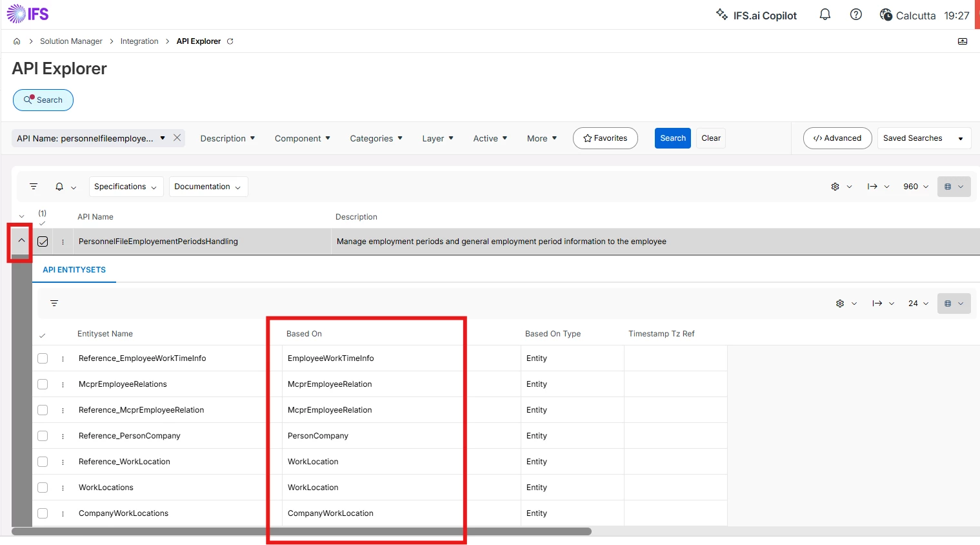
Task: Open the Layer filter dropdown
Action: (437, 138)
